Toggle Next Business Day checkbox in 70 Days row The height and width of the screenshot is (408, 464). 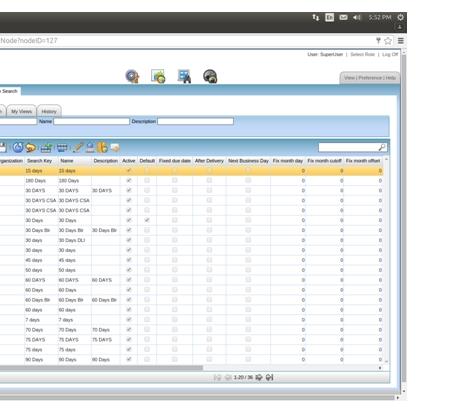(x=248, y=330)
